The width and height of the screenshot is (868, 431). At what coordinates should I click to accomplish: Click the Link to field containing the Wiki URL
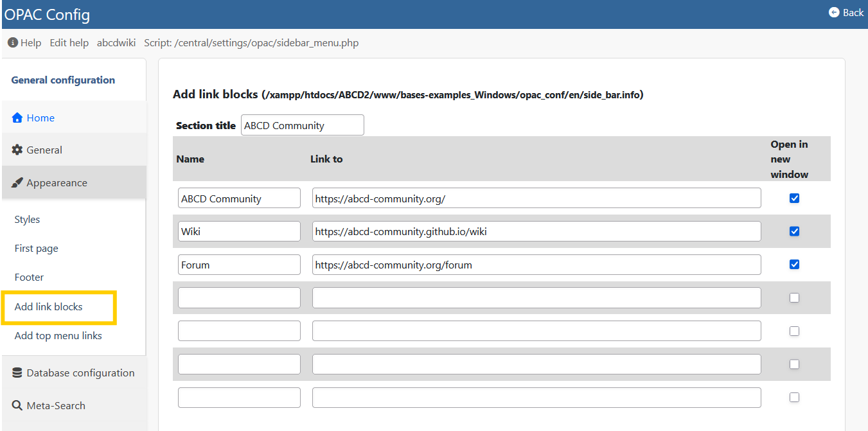pyautogui.click(x=536, y=231)
